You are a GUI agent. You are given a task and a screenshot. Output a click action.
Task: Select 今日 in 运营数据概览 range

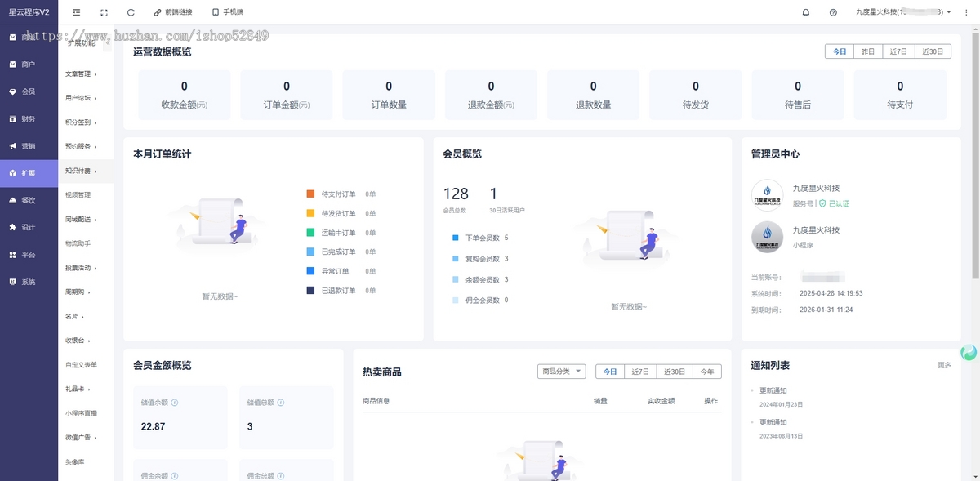[840, 51]
